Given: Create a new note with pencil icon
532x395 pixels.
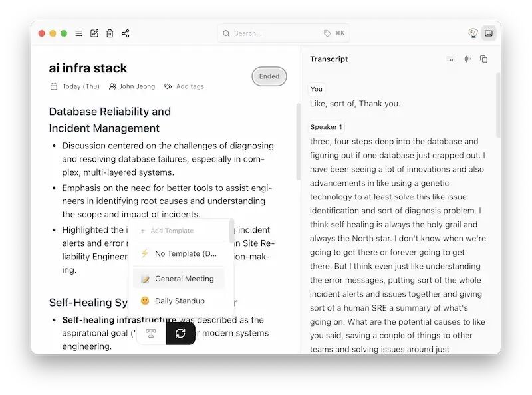Looking at the screenshot, I should coord(94,33).
